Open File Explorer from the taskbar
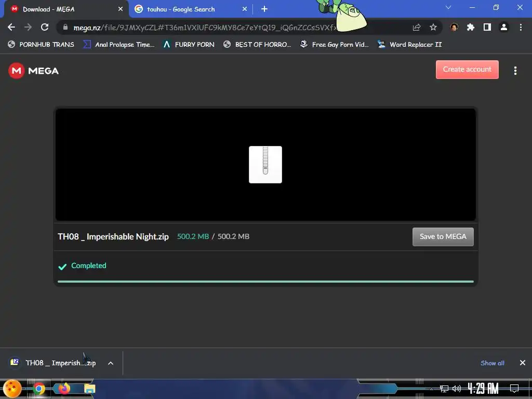This screenshot has height=399, width=532. click(x=89, y=389)
